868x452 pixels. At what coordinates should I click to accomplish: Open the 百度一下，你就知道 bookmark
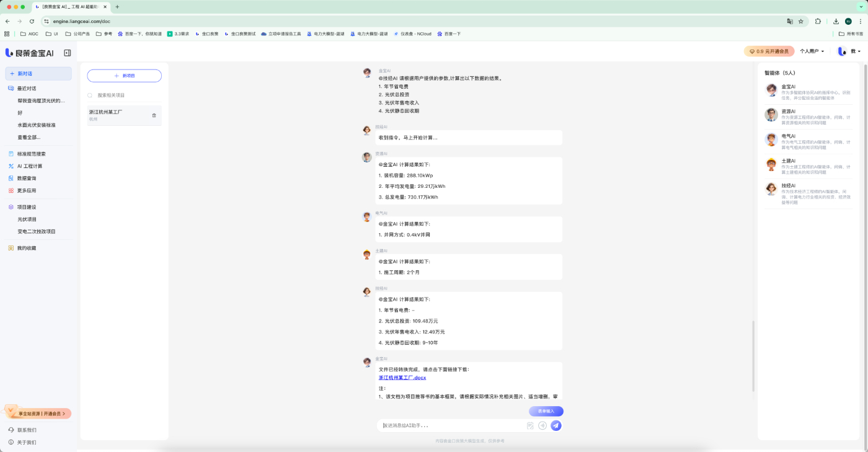pyautogui.click(x=140, y=34)
